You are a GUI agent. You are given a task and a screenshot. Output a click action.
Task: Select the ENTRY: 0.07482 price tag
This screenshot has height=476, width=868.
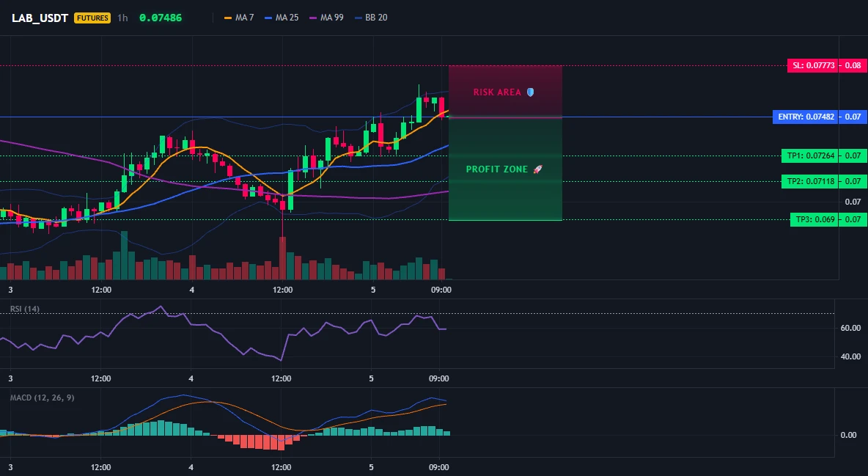[x=806, y=117]
